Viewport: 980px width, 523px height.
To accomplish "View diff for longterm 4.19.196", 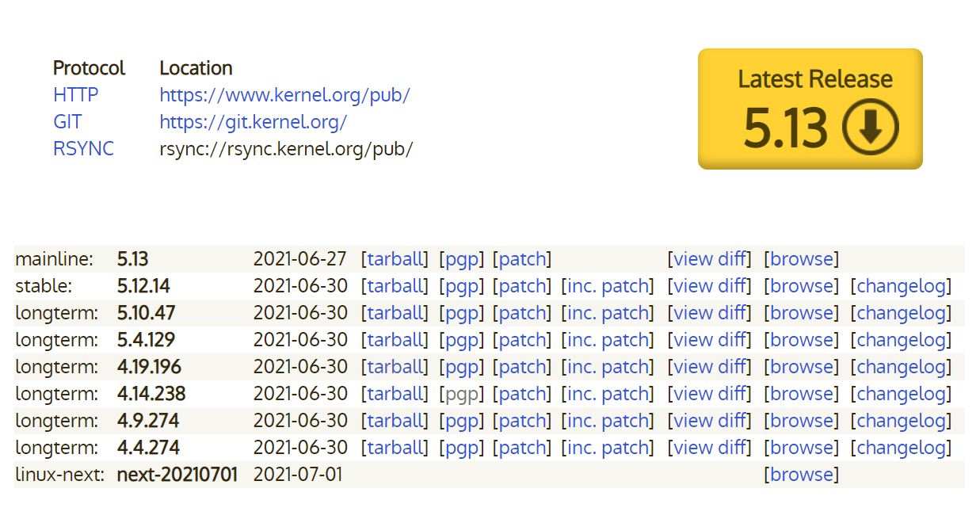I will (x=710, y=367).
